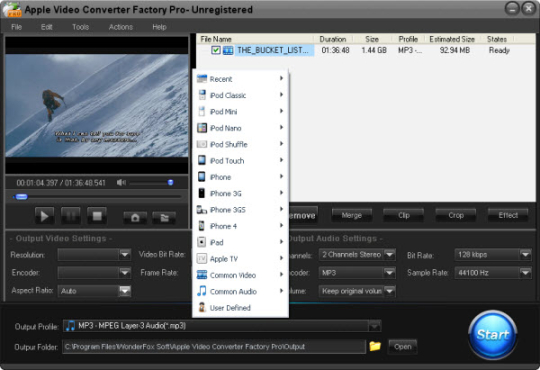Open the Output Profile dropdown arrow
The image size is (540, 370).
374,326
